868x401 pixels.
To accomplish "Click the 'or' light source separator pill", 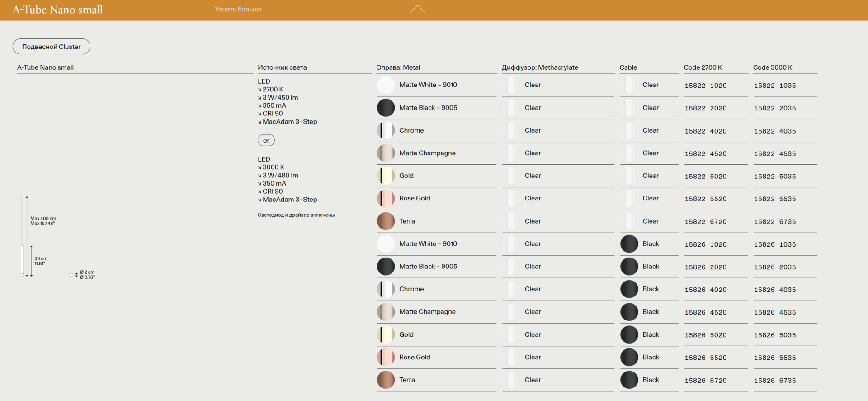I will [x=266, y=140].
